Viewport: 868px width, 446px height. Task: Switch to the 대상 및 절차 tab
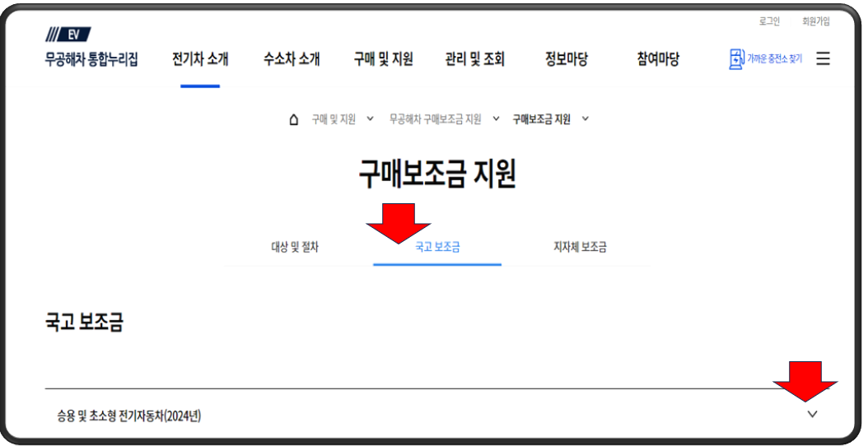click(295, 247)
